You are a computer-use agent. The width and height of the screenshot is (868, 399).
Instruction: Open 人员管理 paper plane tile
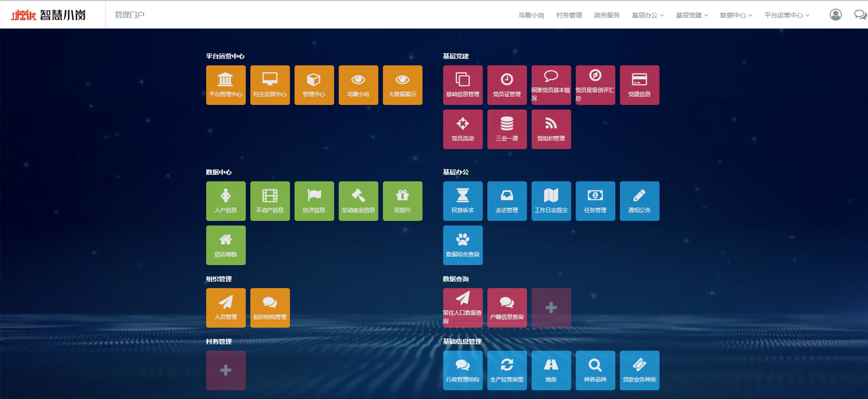tap(226, 308)
